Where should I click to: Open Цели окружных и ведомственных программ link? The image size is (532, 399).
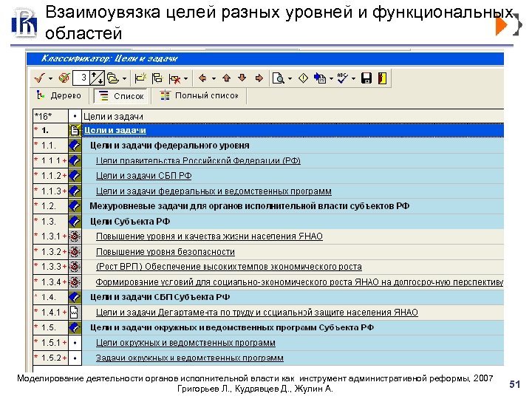point(185,343)
